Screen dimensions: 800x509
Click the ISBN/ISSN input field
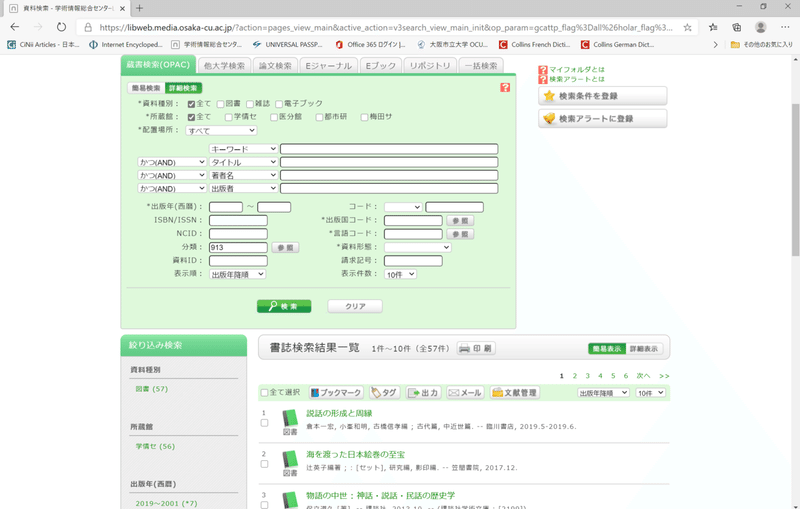[x=238, y=220]
